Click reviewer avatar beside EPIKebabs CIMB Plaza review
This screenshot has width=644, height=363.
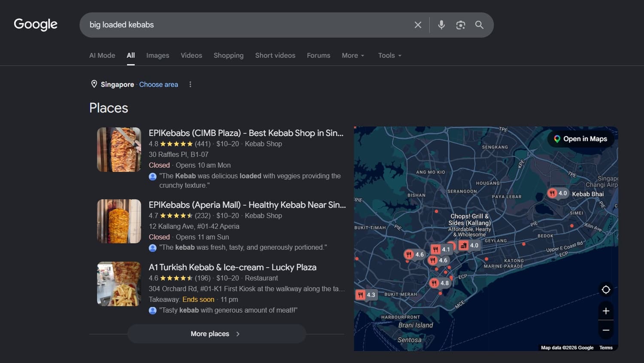click(152, 176)
